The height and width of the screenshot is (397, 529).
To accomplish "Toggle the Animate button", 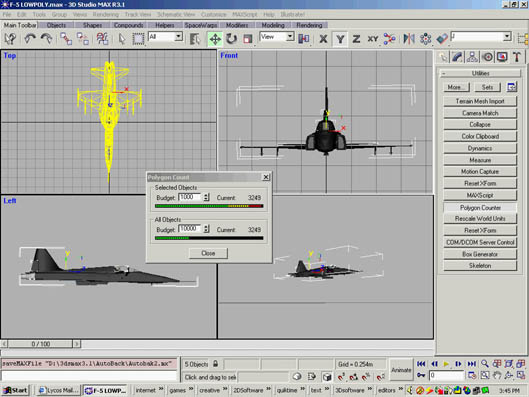I will pos(401,370).
